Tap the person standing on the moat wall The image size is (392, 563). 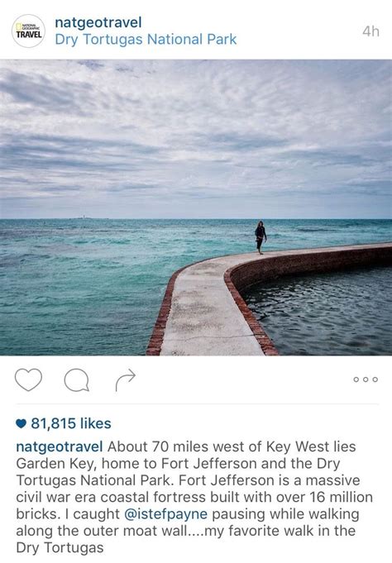click(x=261, y=237)
